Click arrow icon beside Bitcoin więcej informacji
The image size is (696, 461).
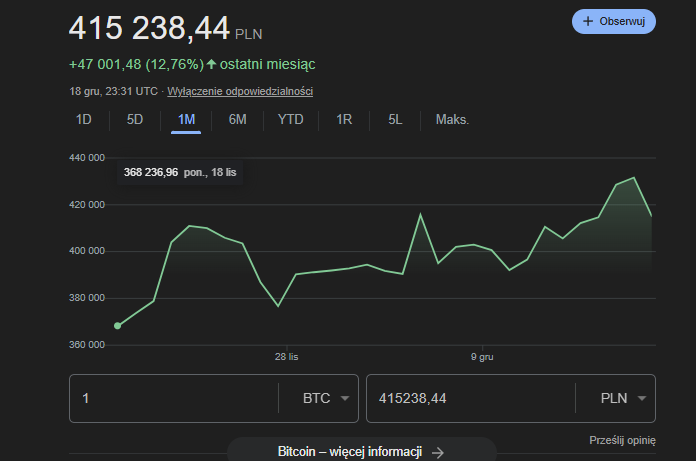tap(438, 452)
